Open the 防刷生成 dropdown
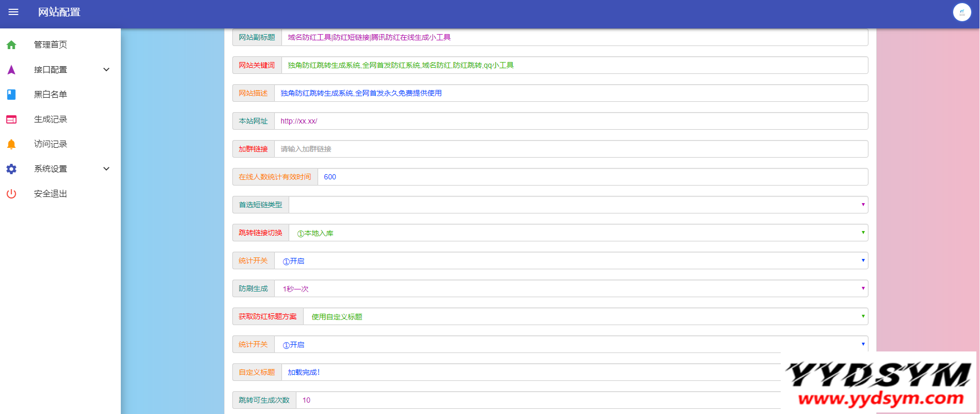The height and width of the screenshot is (414, 980). 571,288
